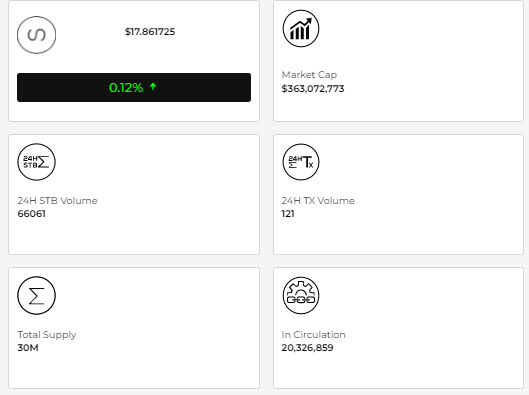This screenshot has width=529, height=395.
Task: Click the 121 transaction count value
Action: 288,214
